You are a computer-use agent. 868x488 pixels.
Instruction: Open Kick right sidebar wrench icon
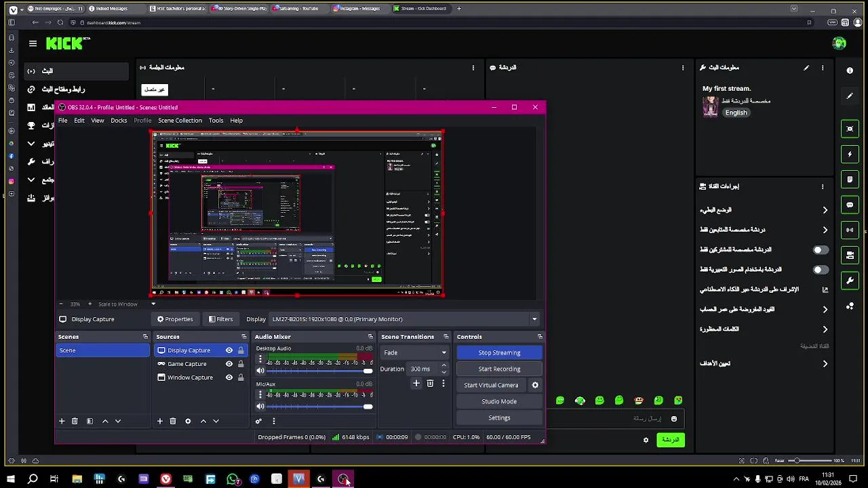850,281
